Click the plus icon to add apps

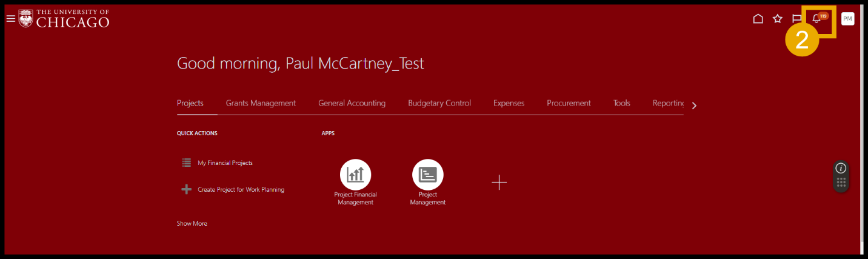[x=499, y=182]
